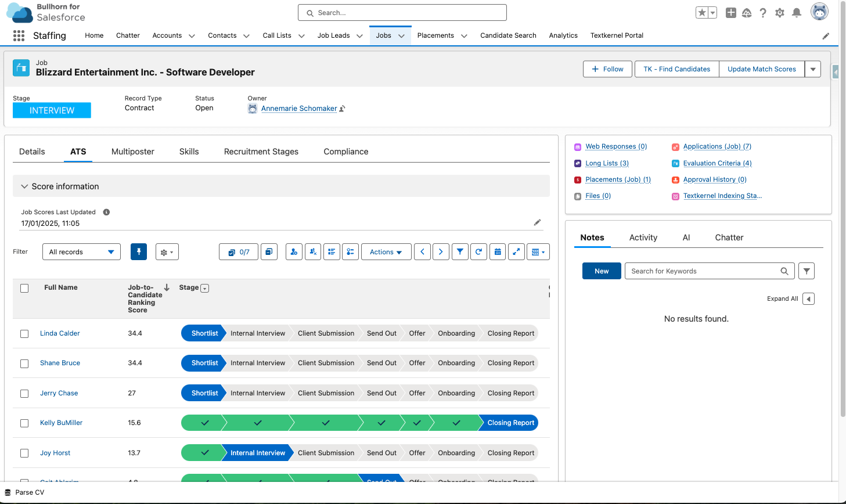Check the box for Kelly BuMiller
The image size is (846, 504).
click(x=24, y=423)
